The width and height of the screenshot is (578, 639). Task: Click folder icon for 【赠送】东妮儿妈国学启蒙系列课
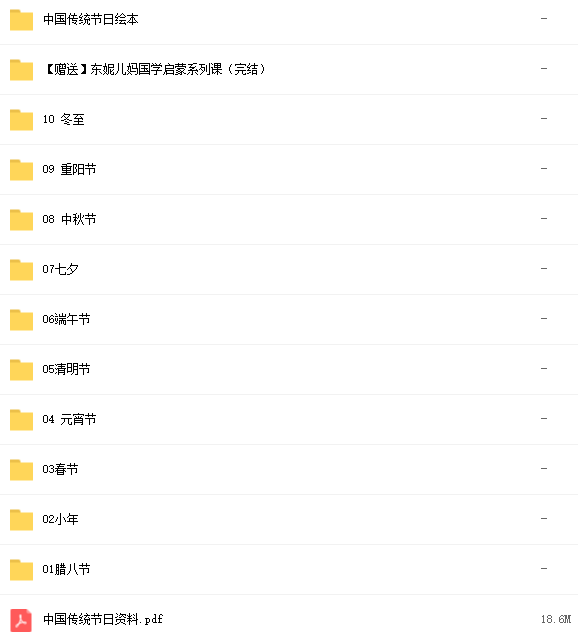21,70
